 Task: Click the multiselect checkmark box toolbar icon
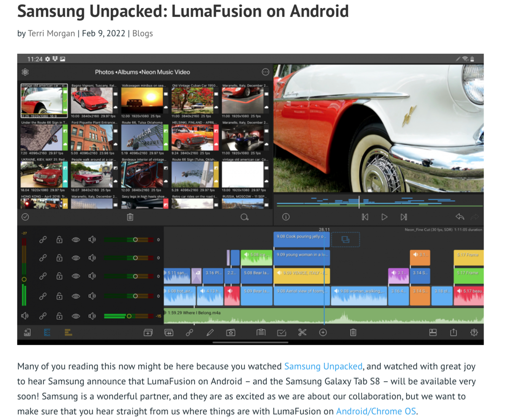click(x=282, y=332)
